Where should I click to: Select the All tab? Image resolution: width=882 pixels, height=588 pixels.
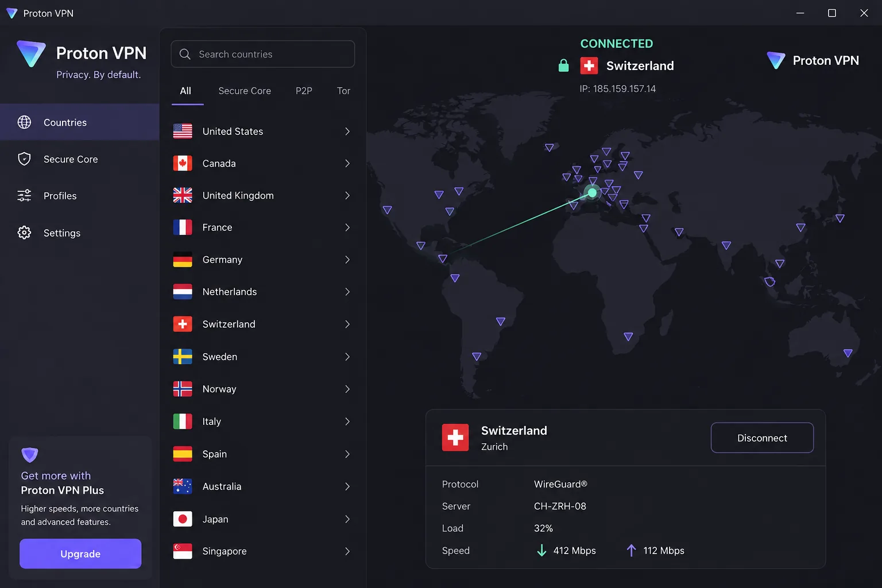coord(185,91)
